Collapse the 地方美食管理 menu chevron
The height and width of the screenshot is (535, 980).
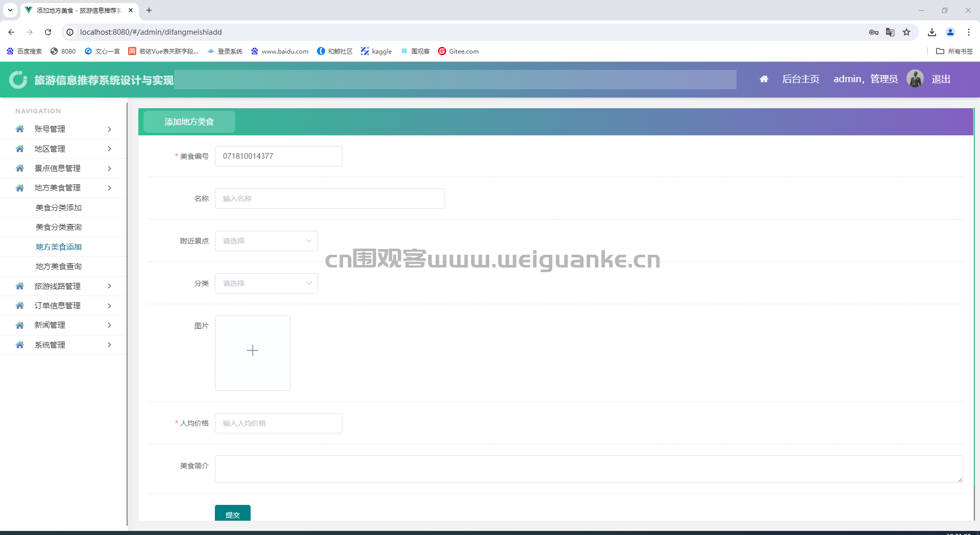109,188
